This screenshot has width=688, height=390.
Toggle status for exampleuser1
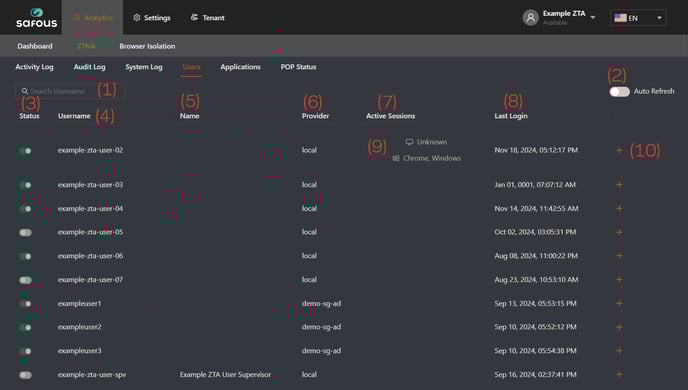coord(25,304)
